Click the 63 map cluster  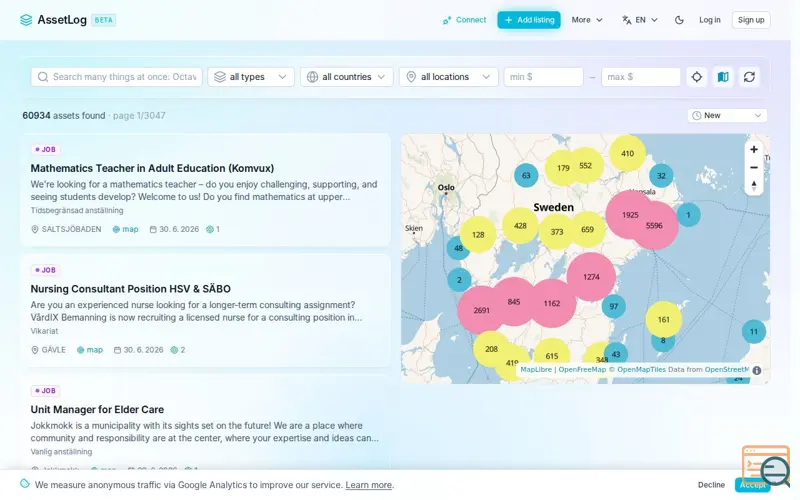526,176
